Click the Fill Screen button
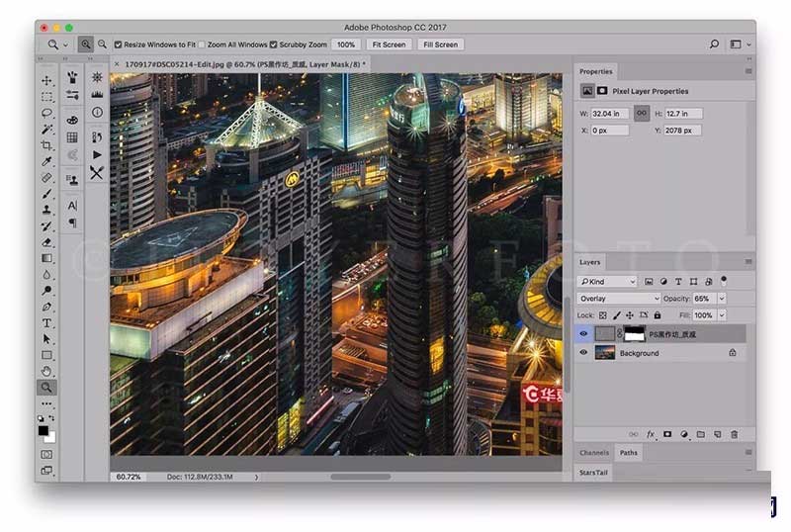791x532 pixels. click(440, 44)
